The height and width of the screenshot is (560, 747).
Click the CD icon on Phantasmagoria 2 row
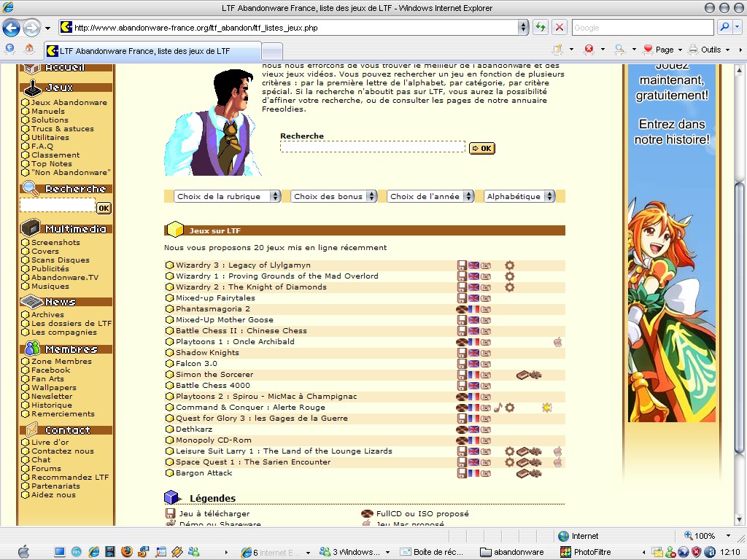coord(461,309)
